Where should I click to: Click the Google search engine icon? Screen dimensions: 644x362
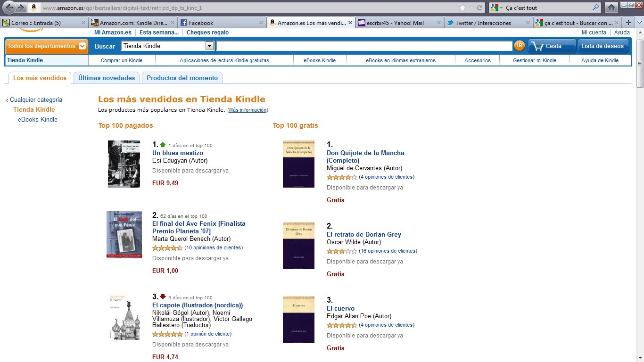tap(494, 8)
